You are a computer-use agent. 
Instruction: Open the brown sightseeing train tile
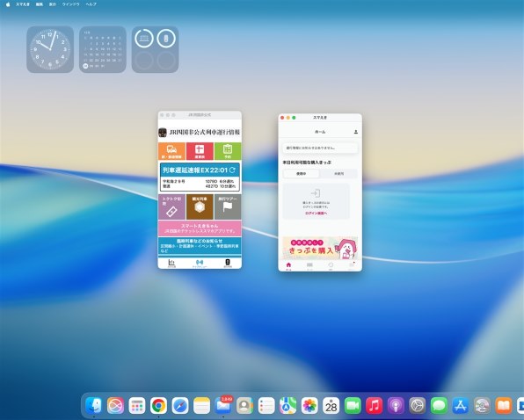(x=200, y=207)
